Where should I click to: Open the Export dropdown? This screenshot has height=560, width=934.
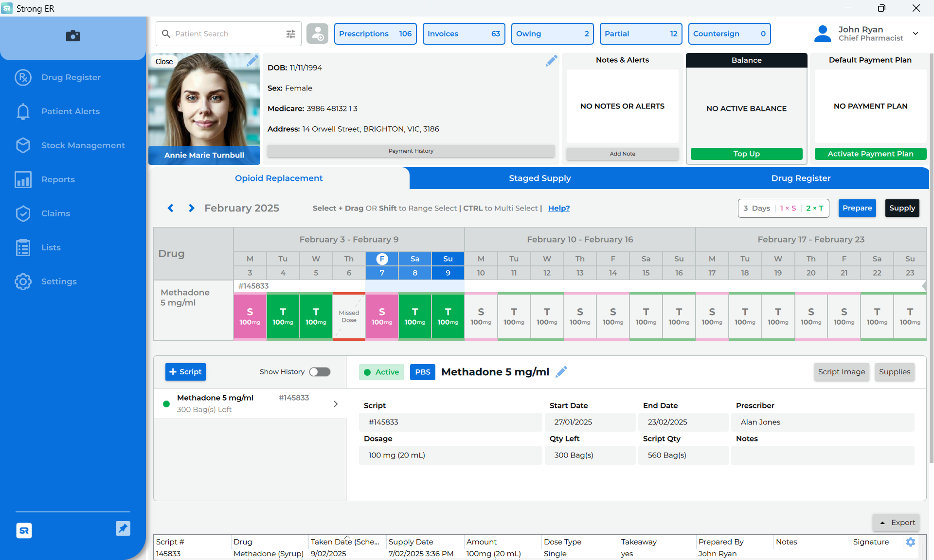[896, 523]
